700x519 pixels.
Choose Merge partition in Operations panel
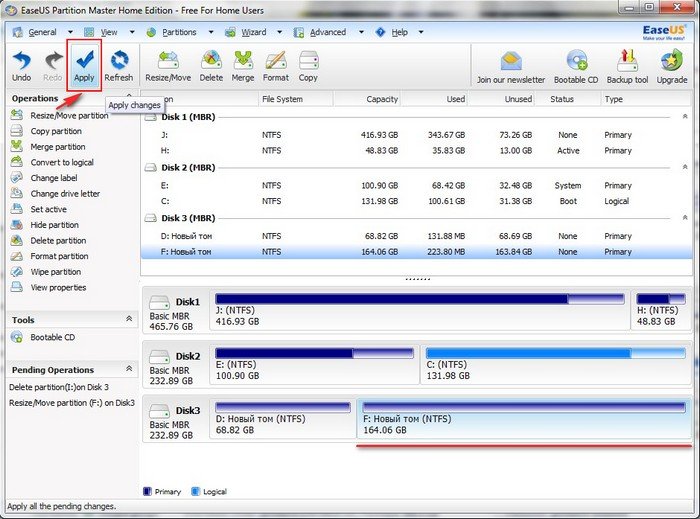point(48,147)
